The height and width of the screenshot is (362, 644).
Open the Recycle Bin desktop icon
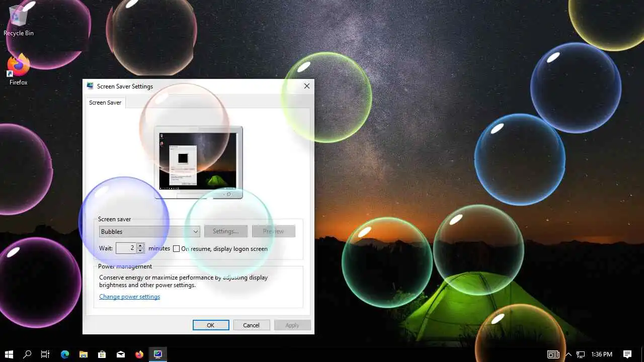click(19, 20)
